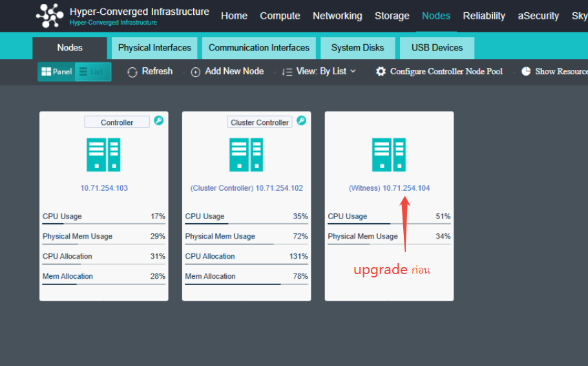The width and height of the screenshot is (588, 366).
Task: Click the Refresh circular arrow icon
Action: (x=132, y=72)
